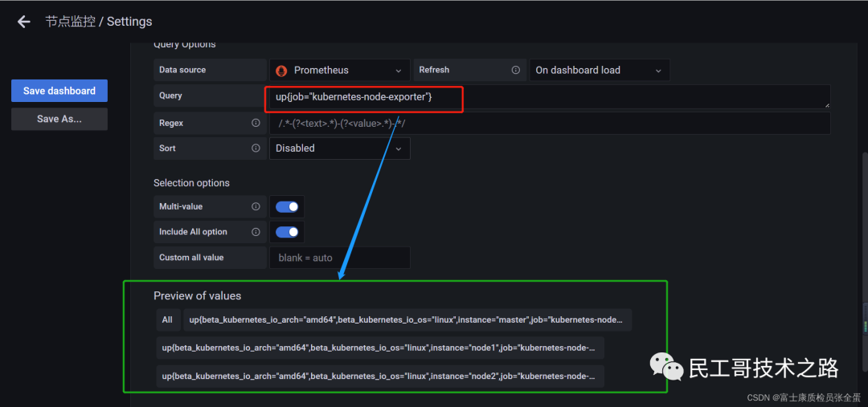The width and height of the screenshot is (868, 407).
Task: Click the Save dashboard button
Action: click(x=59, y=91)
